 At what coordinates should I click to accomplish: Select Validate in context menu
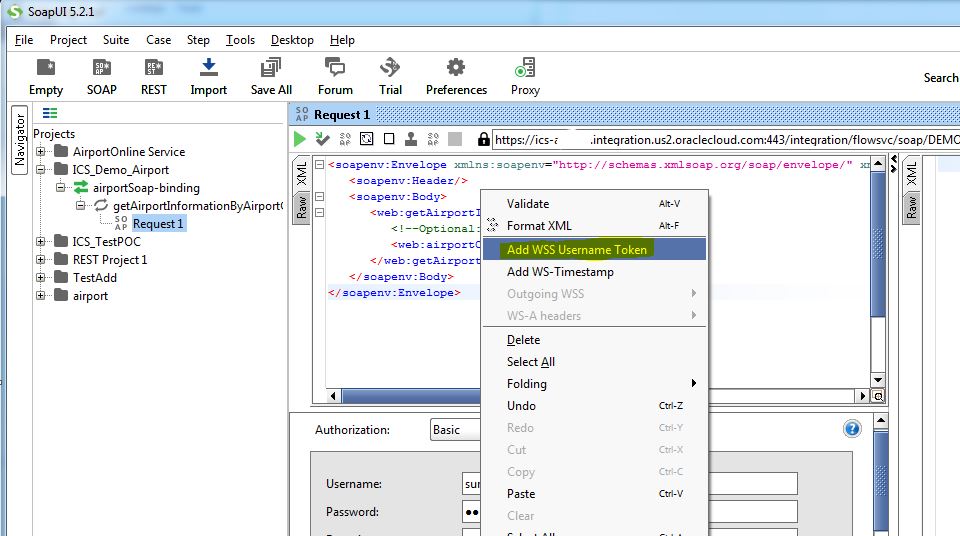click(x=594, y=203)
